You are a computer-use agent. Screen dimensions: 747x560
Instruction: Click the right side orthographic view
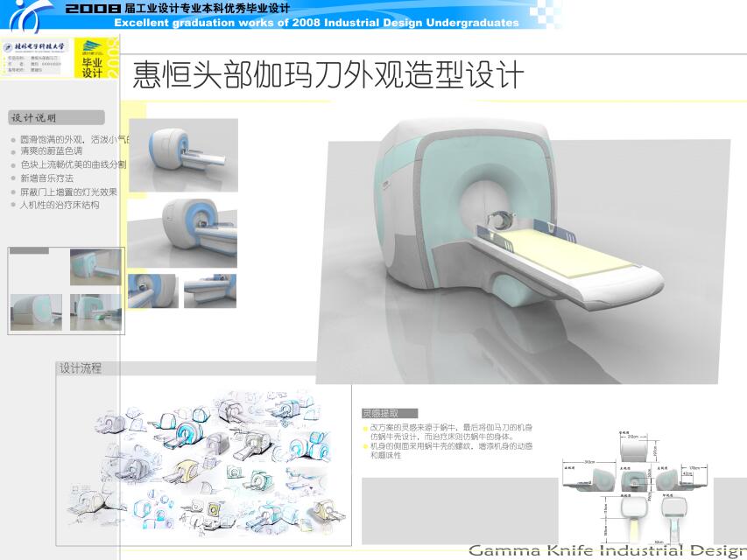681,479
